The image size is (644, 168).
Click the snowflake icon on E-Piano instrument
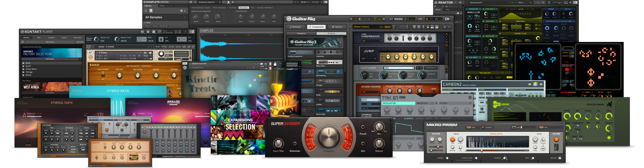point(91,53)
